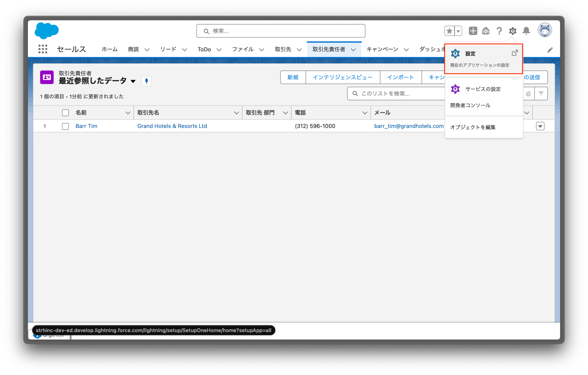The image size is (588, 375).
Task: Open row actions for Barr Tim
Action: click(540, 126)
